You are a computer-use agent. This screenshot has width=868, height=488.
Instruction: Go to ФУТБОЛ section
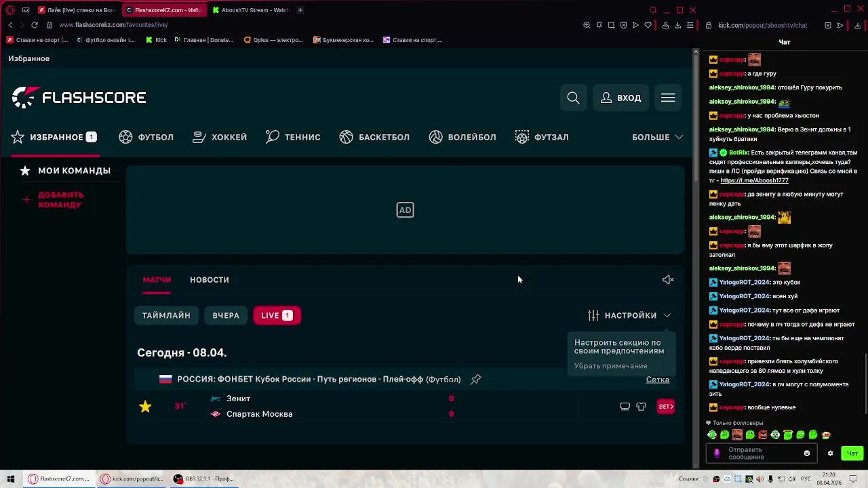click(x=146, y=137)
